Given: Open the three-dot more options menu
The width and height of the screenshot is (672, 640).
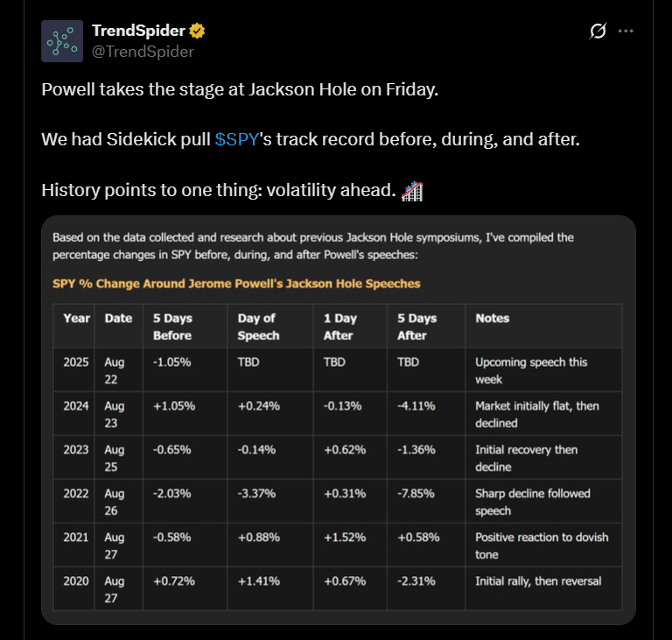Looking at the screenshot, I should tap(626, 31).
